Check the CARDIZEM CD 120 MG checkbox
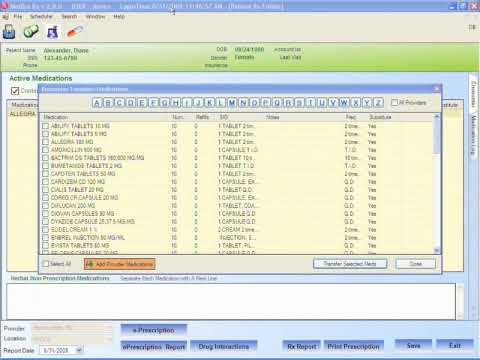This screenshot has height=360, width=480. [x=46, y=182]
